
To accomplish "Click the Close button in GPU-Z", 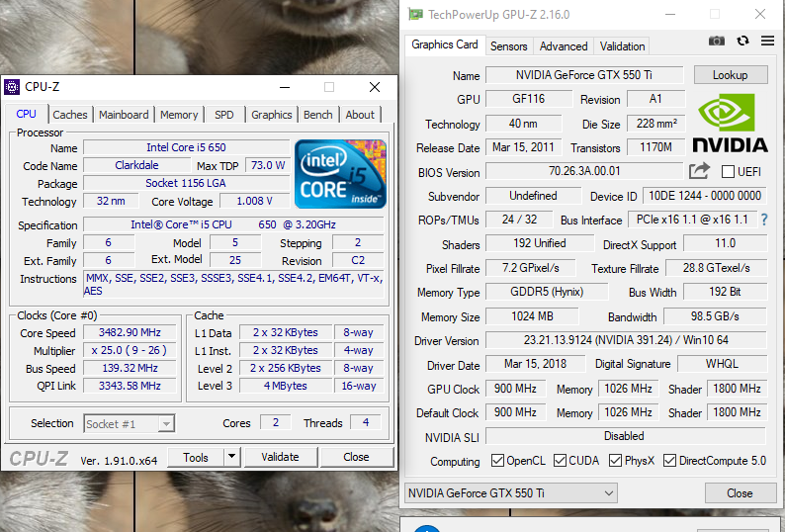I will click(740, 492).
